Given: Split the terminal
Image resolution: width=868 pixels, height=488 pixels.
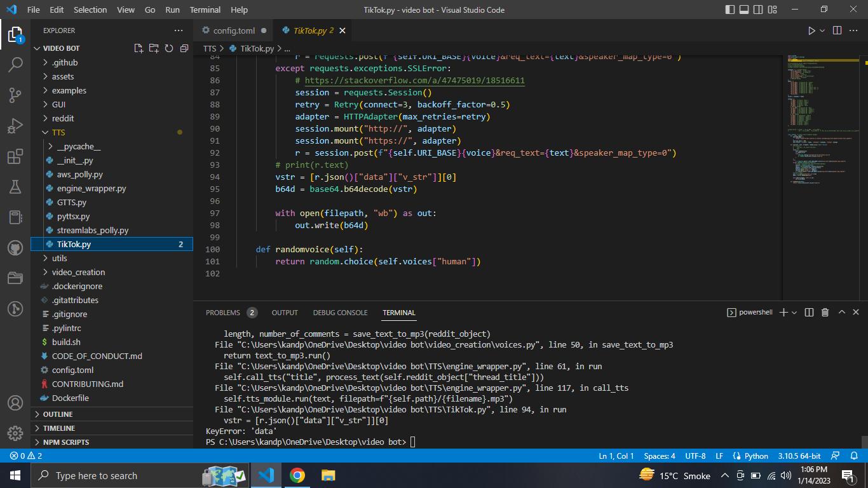Looking at the screenshot, I should click(808, 312).
